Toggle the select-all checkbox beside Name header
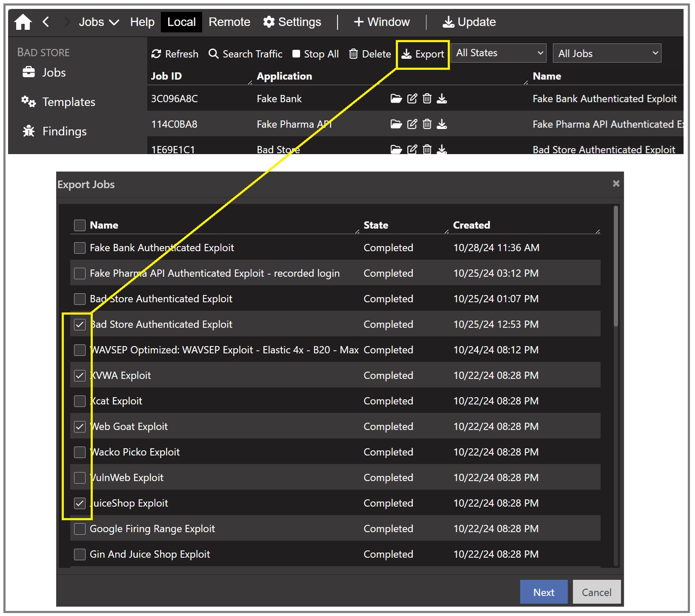Image resolution: width=695 pixels, height=616 pixels. (80, 225)
